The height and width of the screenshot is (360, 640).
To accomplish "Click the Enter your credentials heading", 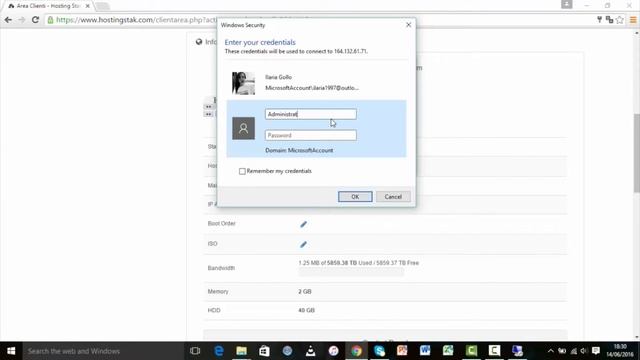I will tap(260, 42).
